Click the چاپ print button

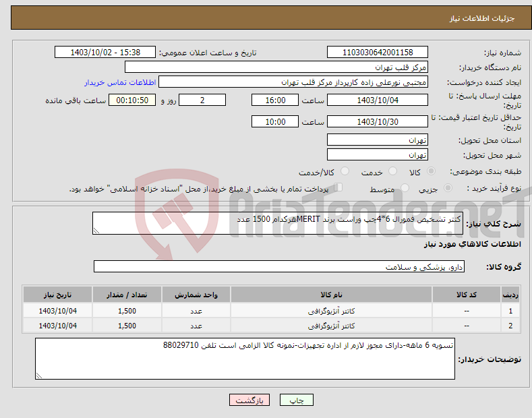point(297,400)
